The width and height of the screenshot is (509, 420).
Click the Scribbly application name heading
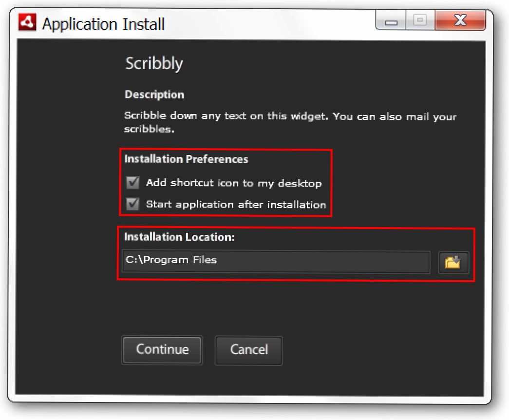154,63
